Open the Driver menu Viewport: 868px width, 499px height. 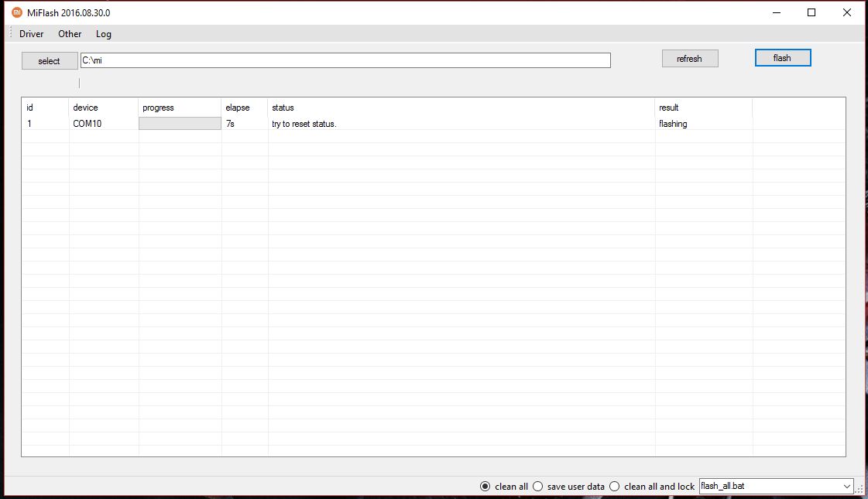click(x=32, y=34)
